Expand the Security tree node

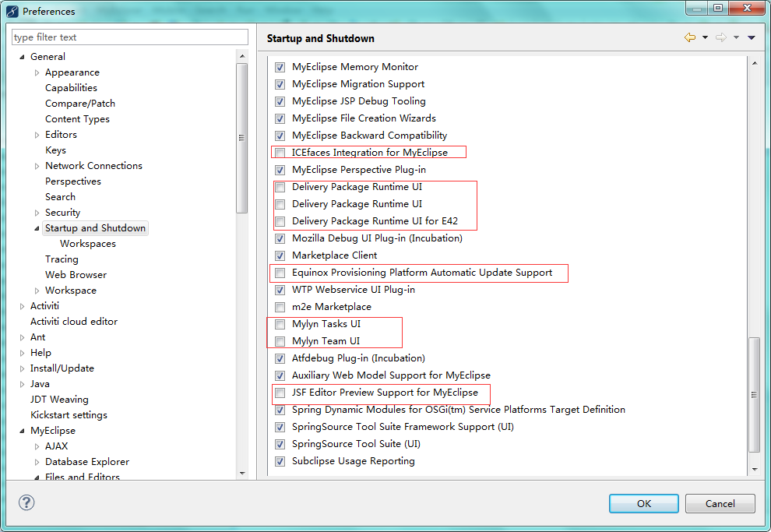coord(37,213)
